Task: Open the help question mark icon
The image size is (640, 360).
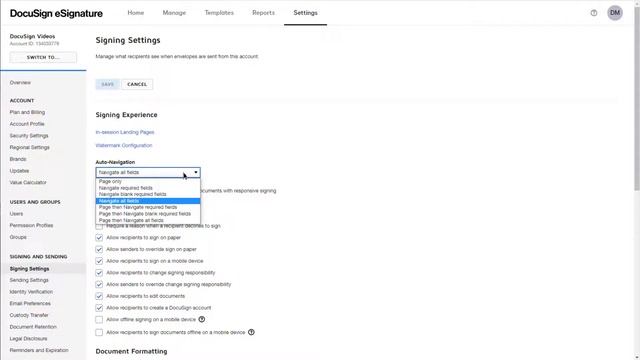Action: pyautogui.click(x=593, y=13)
